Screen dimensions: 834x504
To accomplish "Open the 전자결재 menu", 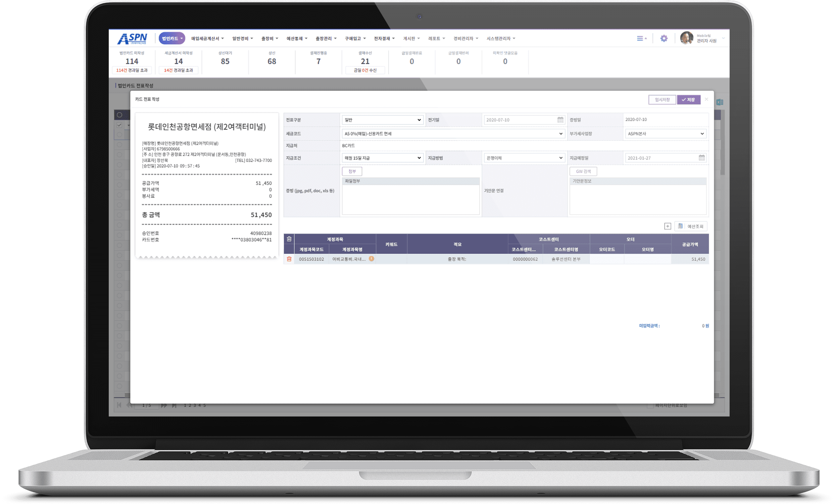I will click(385, 39).
